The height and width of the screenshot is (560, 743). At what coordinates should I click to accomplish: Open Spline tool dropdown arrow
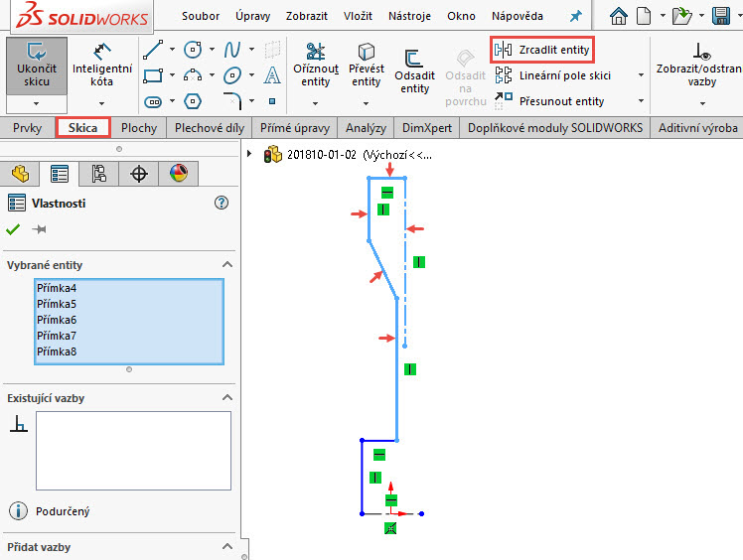pyautogui.click(x=251, y=50)
